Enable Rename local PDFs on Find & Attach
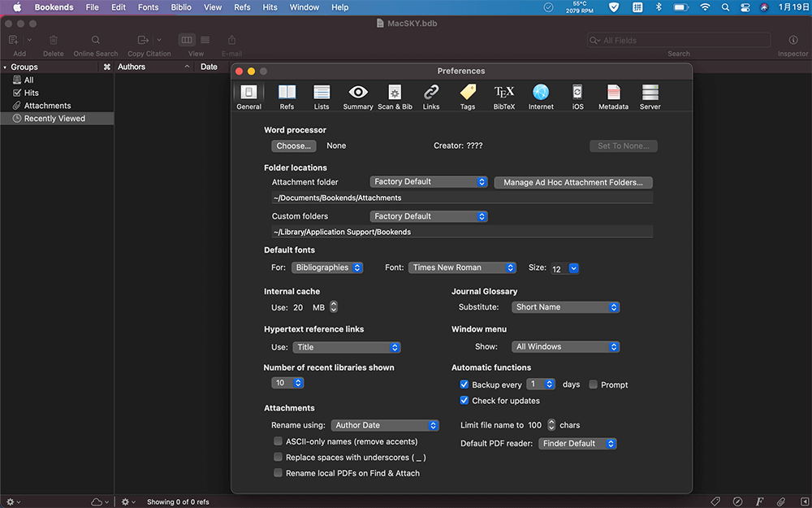 click(278, 473)
